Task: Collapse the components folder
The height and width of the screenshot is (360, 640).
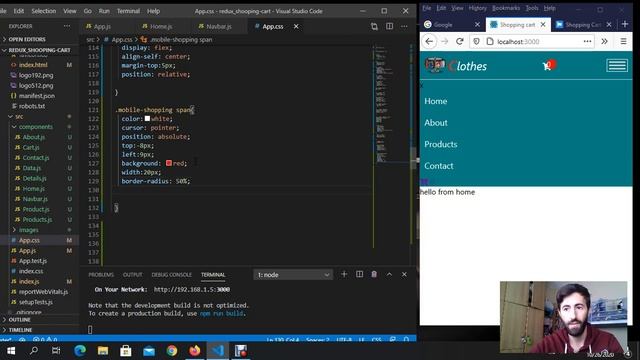Action: coord(35,127)
